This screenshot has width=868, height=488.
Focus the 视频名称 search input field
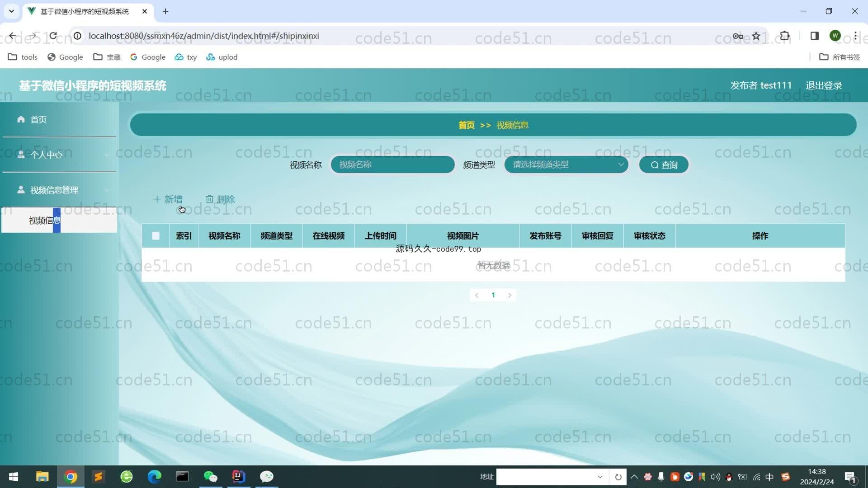(x=392, y=165)
